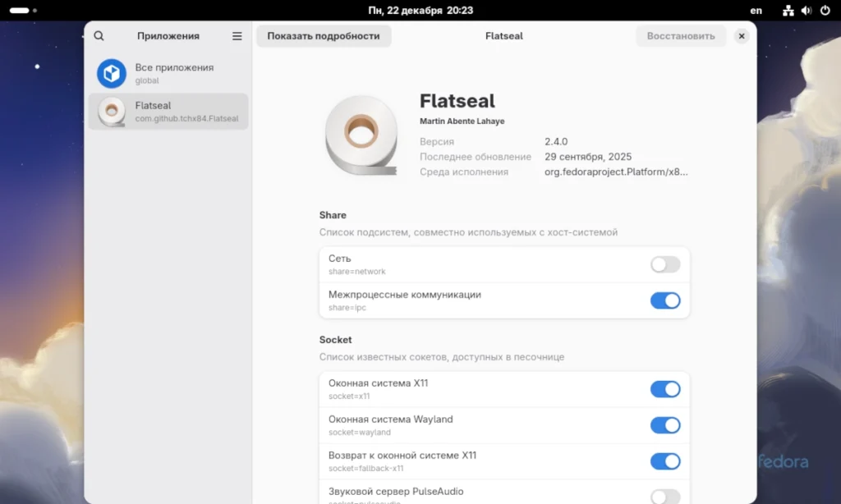The image size is (841, 504).
Task: Click Показать подробности button
Action: [x=324, y=36]
